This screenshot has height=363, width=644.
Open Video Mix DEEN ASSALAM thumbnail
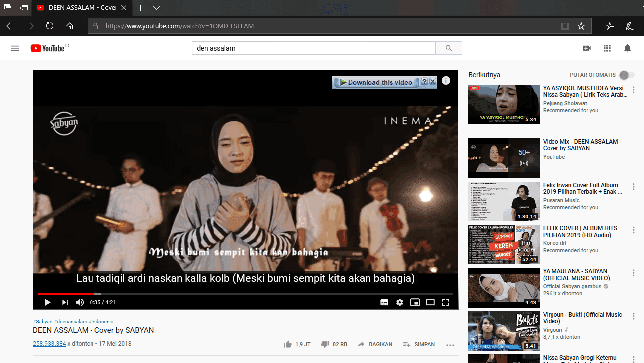[504, 158]
